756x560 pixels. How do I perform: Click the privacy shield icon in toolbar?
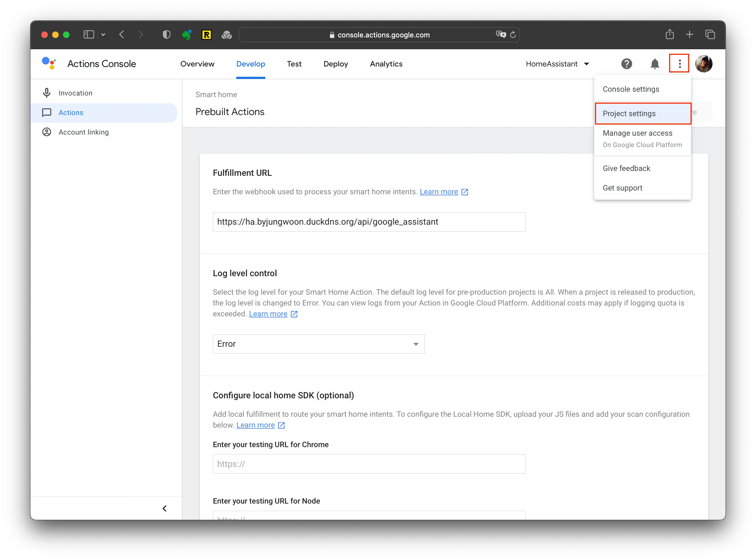[x=166, y=34]
